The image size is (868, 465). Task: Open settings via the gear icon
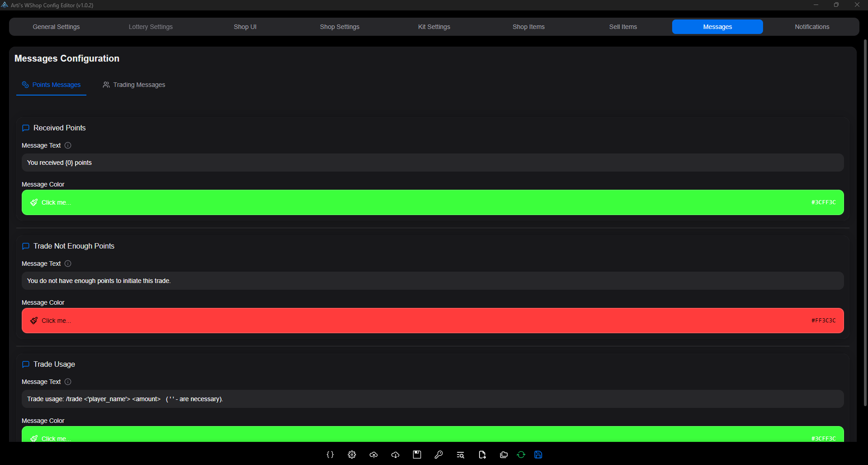click(x=352, y=455)
